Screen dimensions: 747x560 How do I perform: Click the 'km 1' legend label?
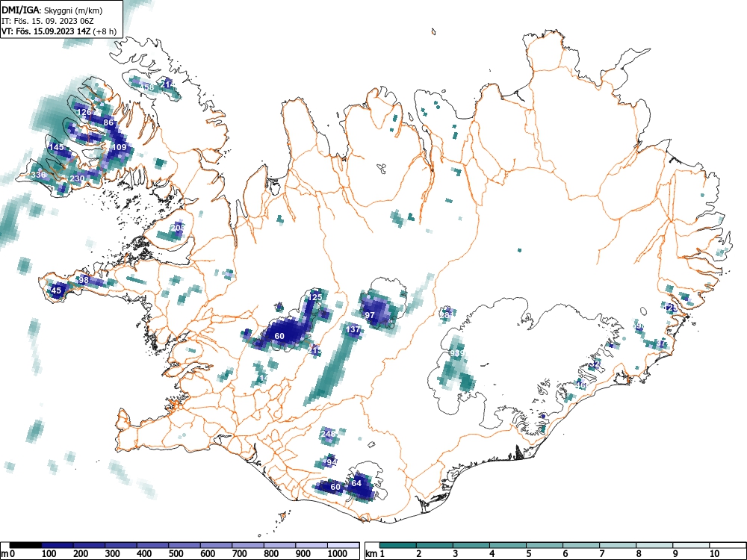point(375,554)
